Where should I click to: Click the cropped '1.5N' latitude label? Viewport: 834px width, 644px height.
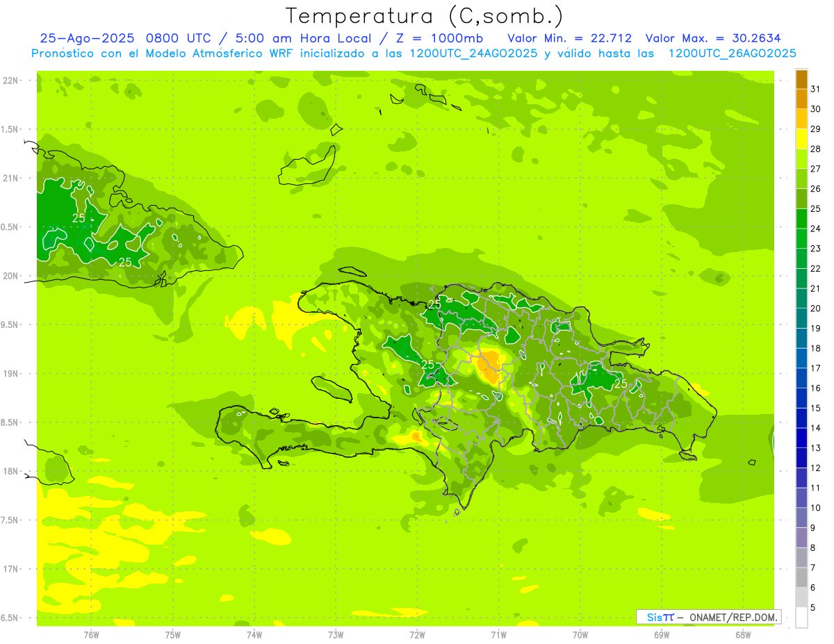click(x=10, y=129)
